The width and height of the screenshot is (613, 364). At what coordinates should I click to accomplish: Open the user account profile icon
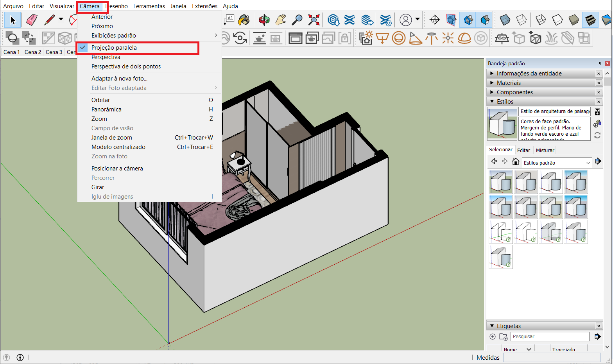[406, 20]
